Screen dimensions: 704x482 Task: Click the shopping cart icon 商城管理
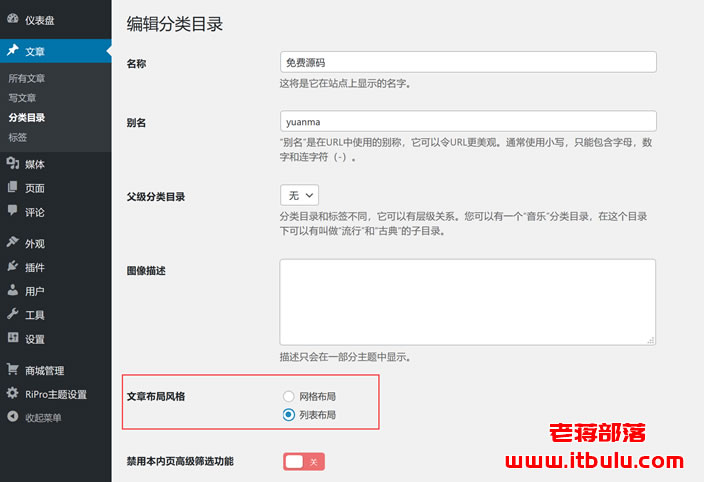coord(13,369)
